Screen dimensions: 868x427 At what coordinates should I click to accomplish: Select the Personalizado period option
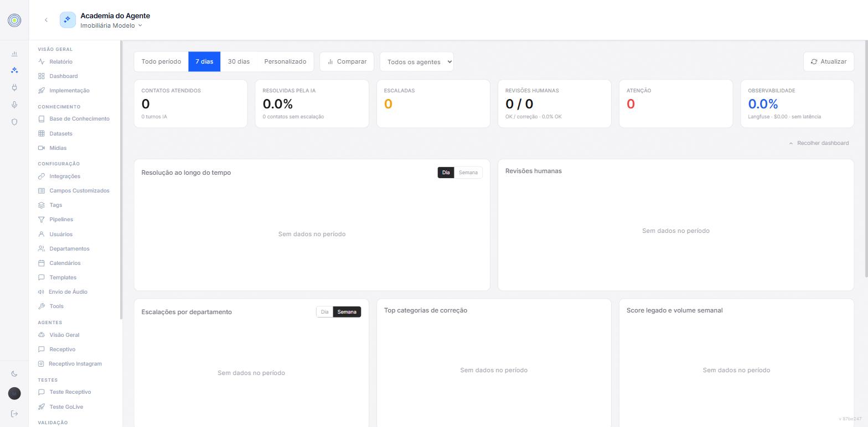[285, 61]
